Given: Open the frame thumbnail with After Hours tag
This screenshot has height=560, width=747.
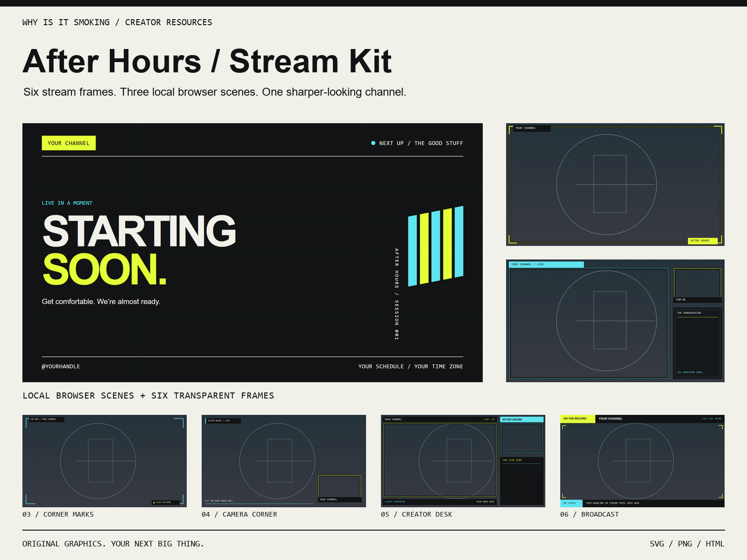Looking at the screenshot, I should tap(615, 184).
